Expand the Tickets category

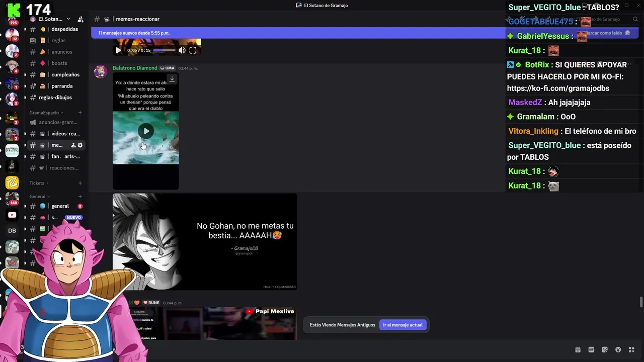pos(39,183)
